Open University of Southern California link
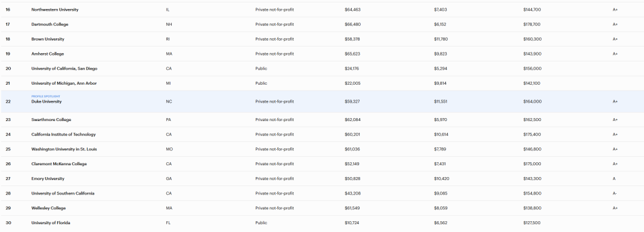The height and width of the screenshot is (232, 644). (x=63, y=193)
